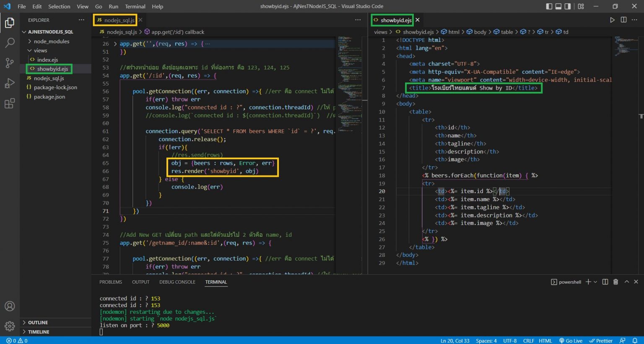Open the Run and Debug view

(10, 83)
